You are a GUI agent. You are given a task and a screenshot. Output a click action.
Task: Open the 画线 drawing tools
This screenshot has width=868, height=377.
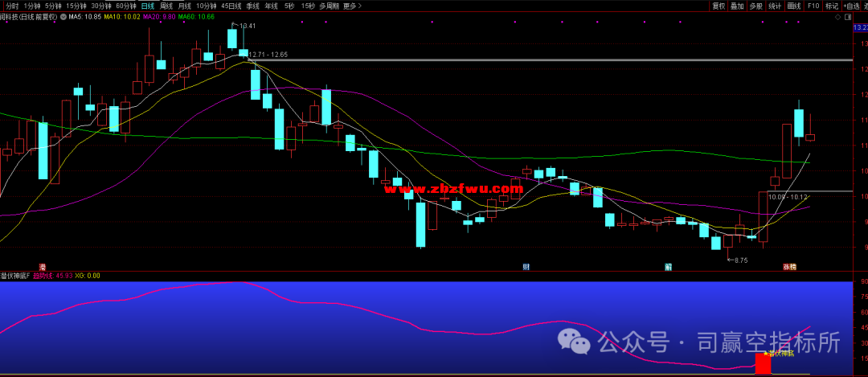794,6
